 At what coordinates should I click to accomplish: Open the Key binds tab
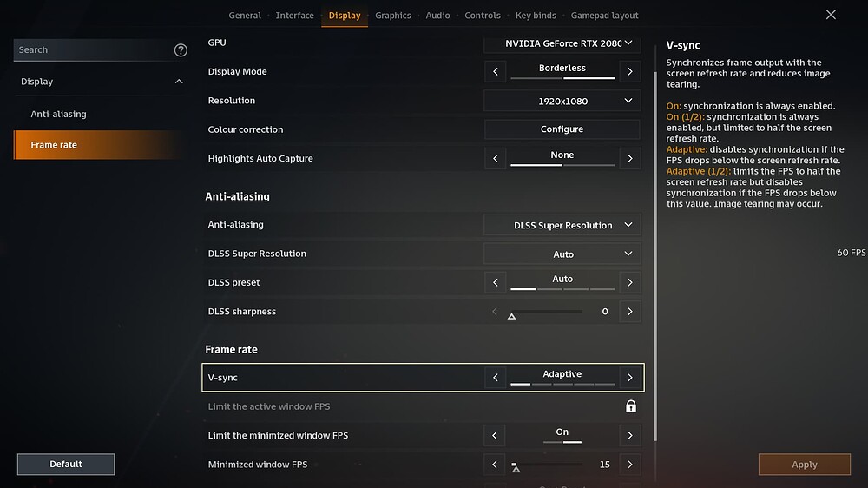(536, 16)
